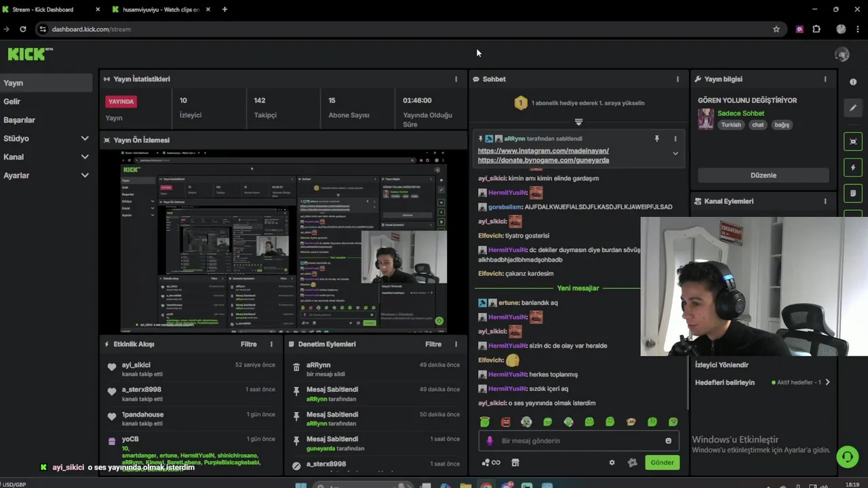
Task: Expand the pinned message chevron
Action: (x=675, y=154)
